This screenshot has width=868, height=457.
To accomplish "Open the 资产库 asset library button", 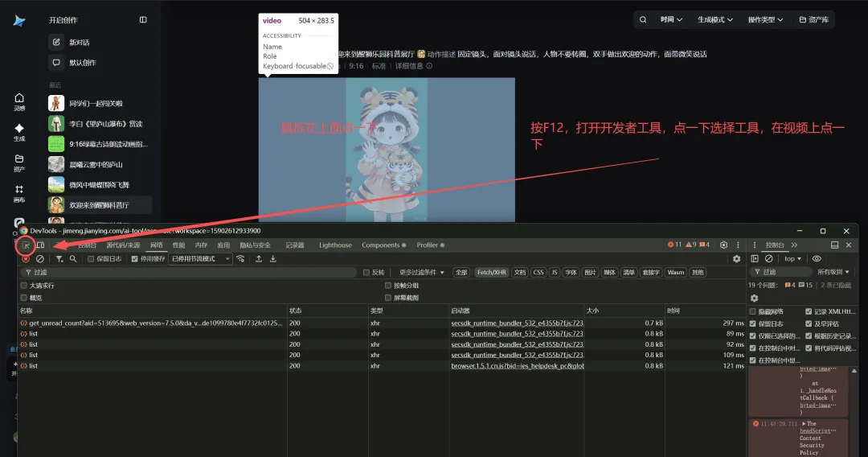I will pos(813,19).
